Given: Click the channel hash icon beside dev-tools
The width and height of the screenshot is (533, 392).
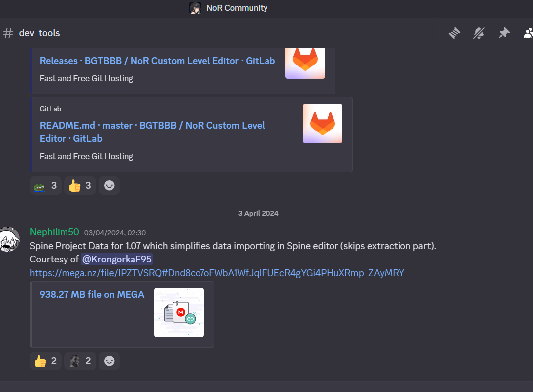Looking at the screenshot, I should pyautogui.click(x=8, y=33).
